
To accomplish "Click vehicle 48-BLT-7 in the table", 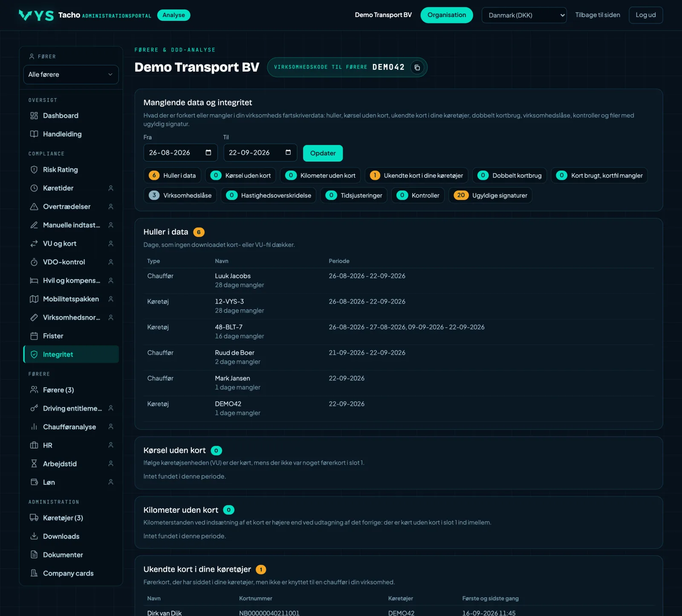I will [228, 327].
